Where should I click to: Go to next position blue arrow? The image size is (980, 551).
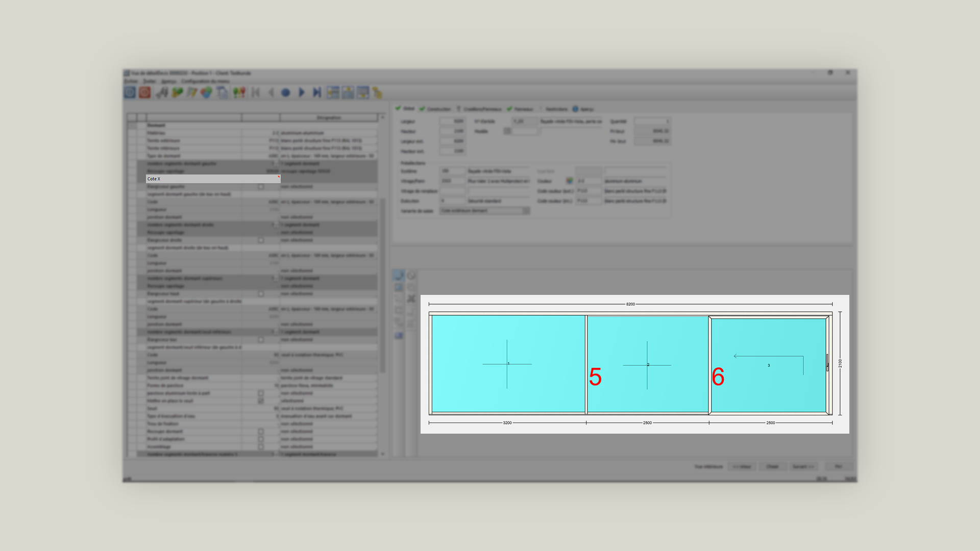(x=302, y=92)
